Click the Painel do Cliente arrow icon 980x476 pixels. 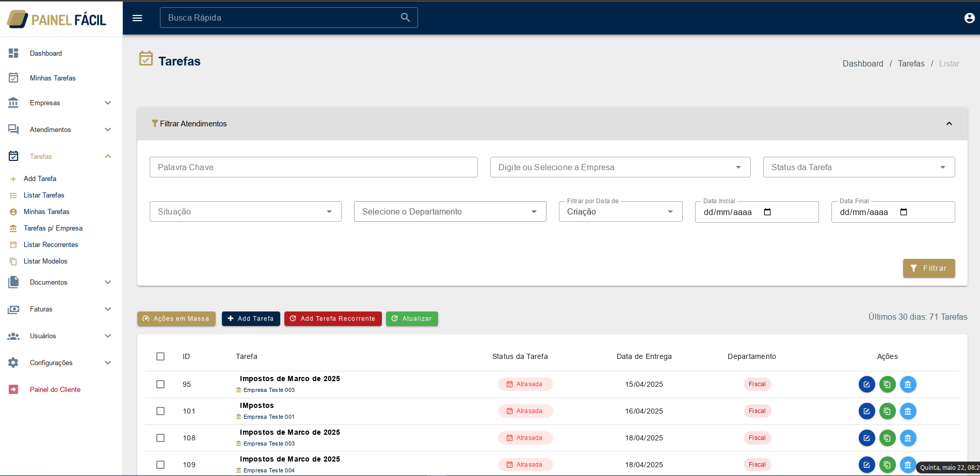point(13,389)
